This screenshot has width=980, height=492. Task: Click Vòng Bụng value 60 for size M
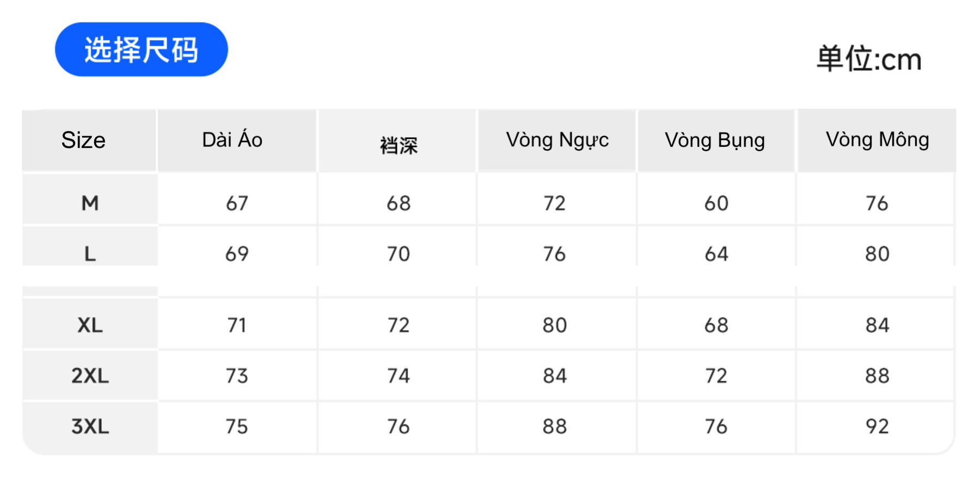click(x=716, y=204)
